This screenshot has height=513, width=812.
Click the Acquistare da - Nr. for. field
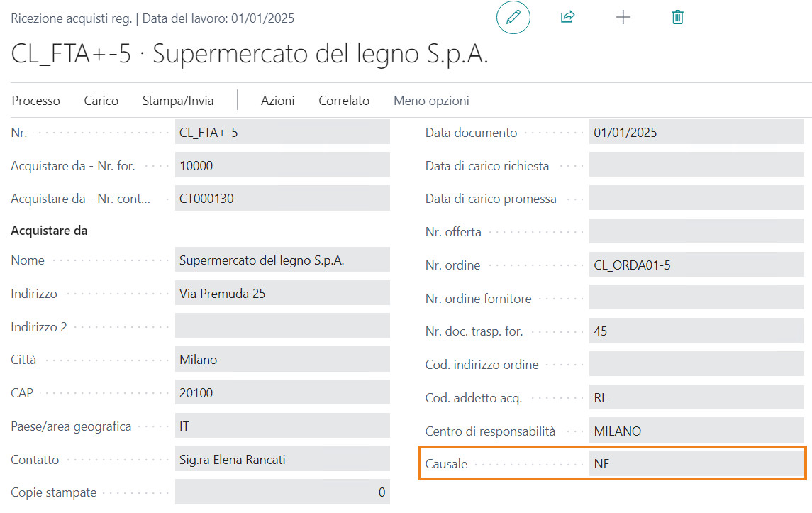pos(282,166)
